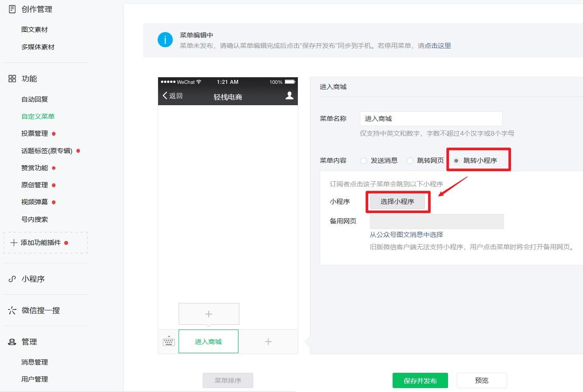
Task: Click the 管理 section heading
Action: [x=29, y=342]
